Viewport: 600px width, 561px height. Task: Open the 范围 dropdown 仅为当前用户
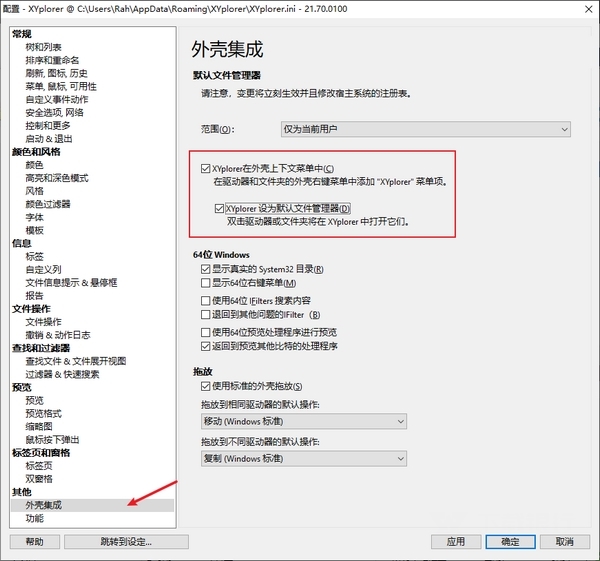click(x=426, y=129)
